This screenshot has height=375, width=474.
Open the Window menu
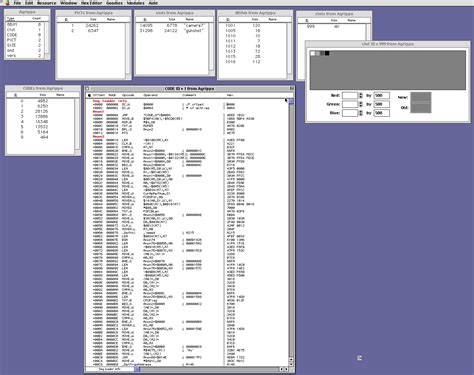69,3
